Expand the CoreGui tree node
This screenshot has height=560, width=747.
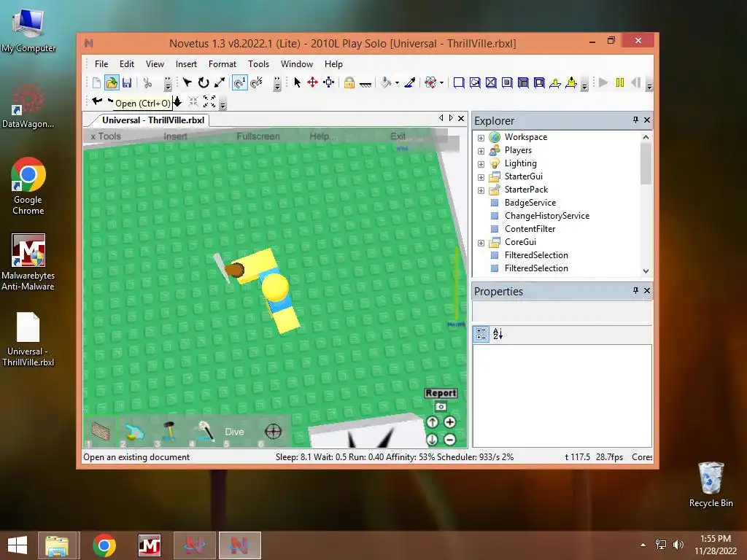(481, 243)
